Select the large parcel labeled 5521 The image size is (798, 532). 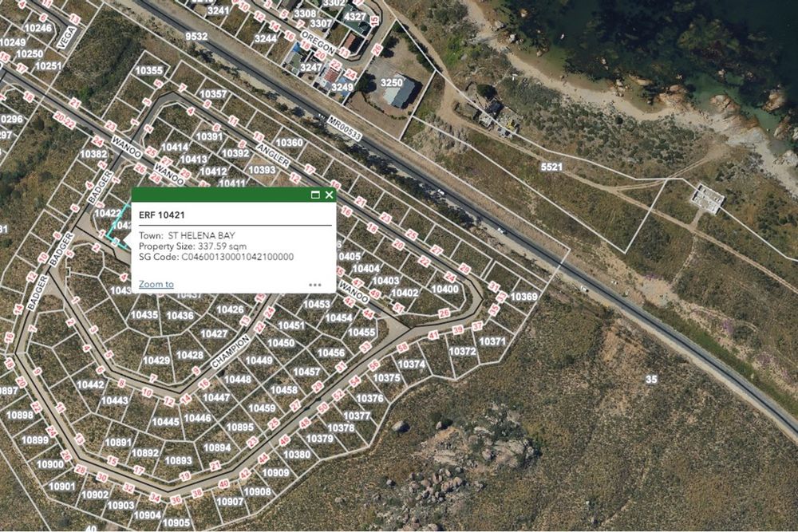coord(551,167)
